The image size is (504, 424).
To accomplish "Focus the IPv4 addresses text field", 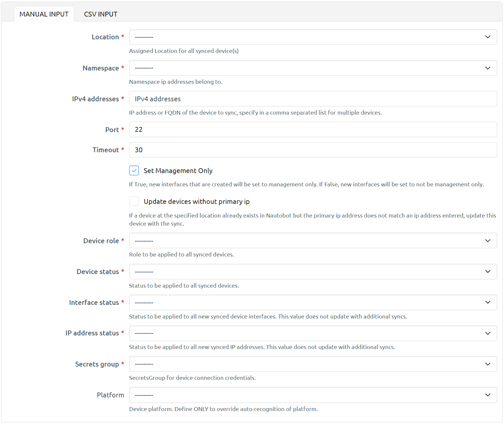I will [x=312, y=99].
